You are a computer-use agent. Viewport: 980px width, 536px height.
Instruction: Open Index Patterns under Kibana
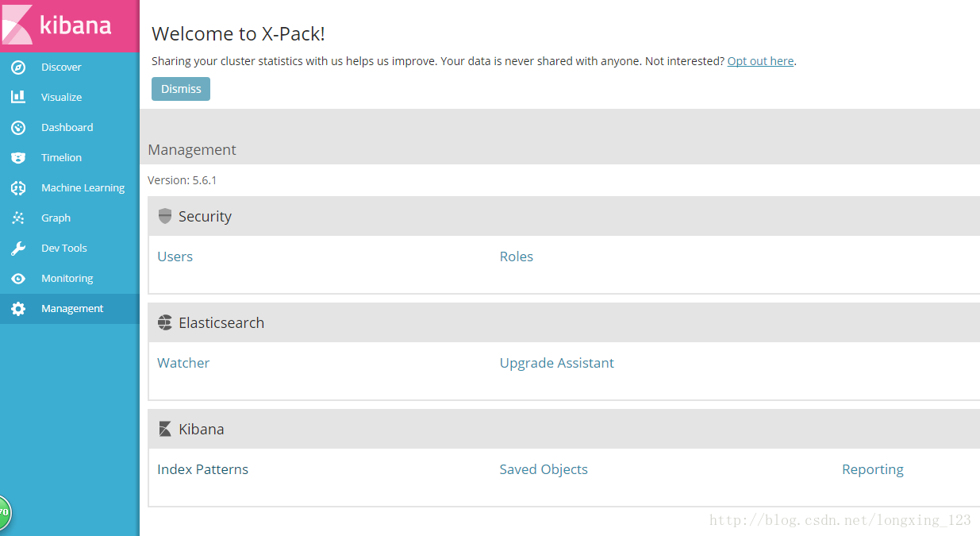[x=203, y=469]
